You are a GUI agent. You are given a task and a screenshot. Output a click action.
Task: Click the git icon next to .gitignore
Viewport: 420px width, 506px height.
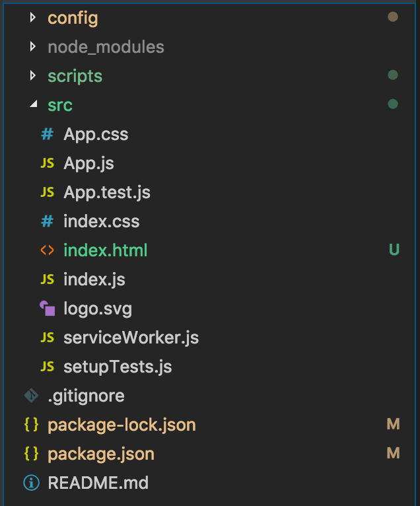tap(31, 396)
